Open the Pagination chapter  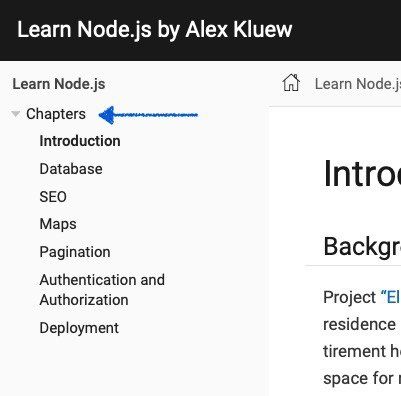coord(75,252)
